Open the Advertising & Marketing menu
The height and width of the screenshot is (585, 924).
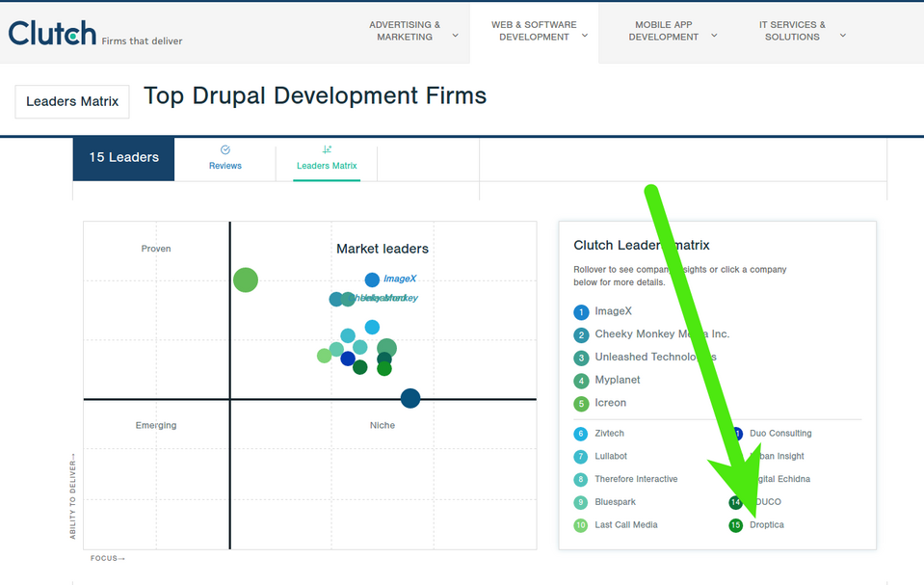(x=405, y=31)
